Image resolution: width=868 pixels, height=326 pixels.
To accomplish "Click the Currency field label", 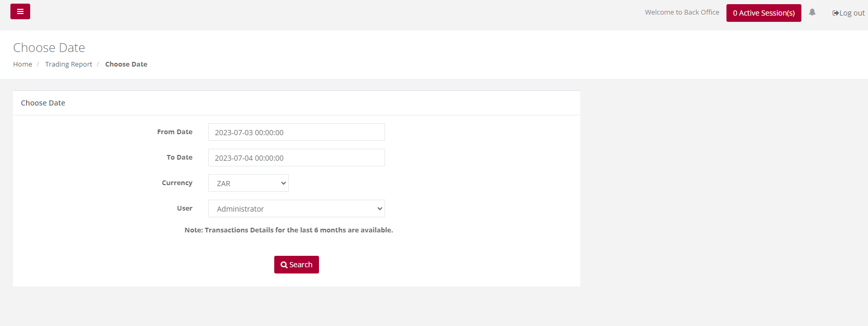I will pos(177,183).
